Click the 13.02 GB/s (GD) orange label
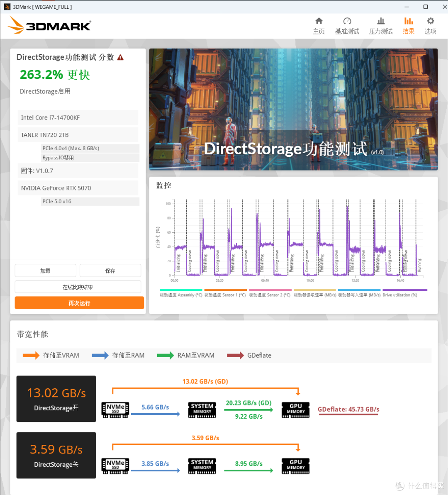 click(x=205, y=381)
